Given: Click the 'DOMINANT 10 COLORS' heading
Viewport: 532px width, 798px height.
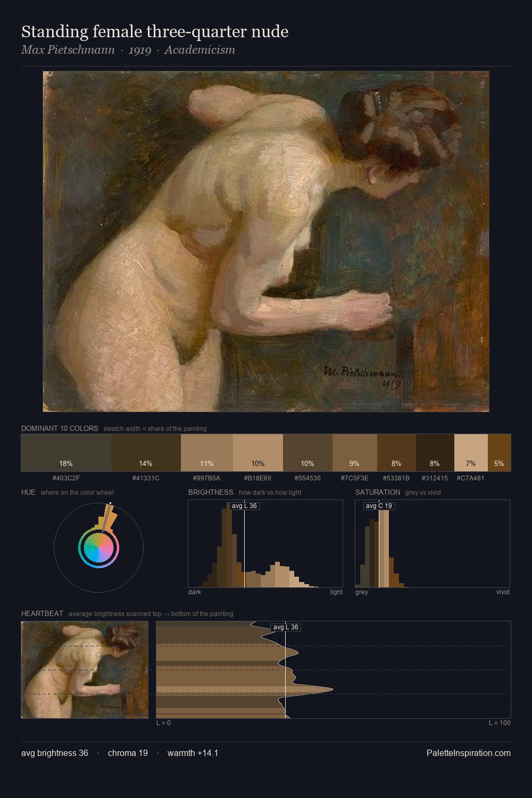Looking at the screenshot, I should [x=60, y=428].
